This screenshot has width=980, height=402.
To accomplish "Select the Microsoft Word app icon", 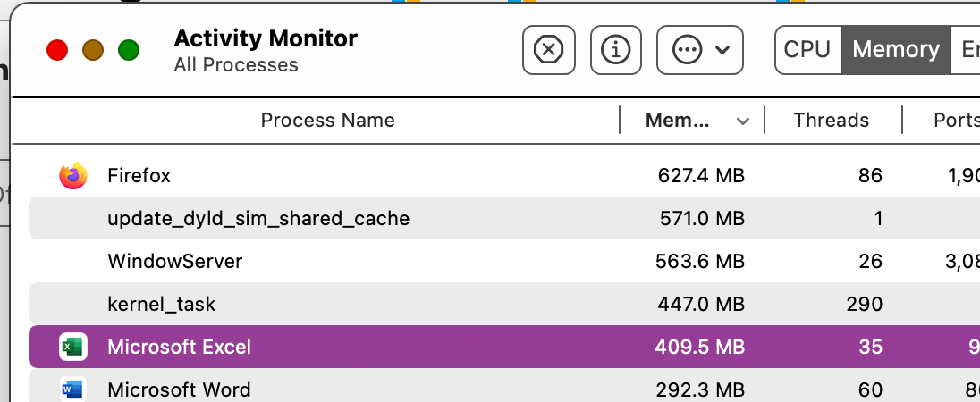I will pos(73,389).
